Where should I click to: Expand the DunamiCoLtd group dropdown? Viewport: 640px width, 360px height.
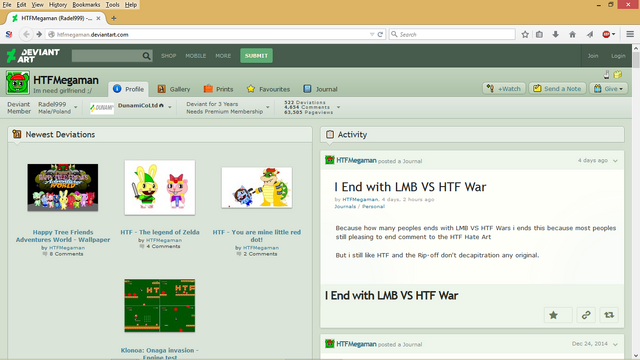pos(170,107)
